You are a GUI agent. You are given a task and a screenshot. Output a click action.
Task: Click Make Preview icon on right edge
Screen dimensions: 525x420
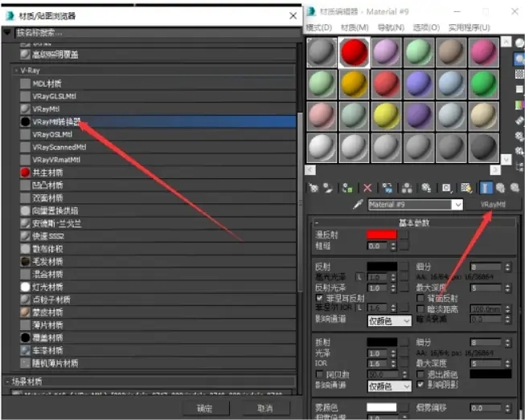click(519, 120)
